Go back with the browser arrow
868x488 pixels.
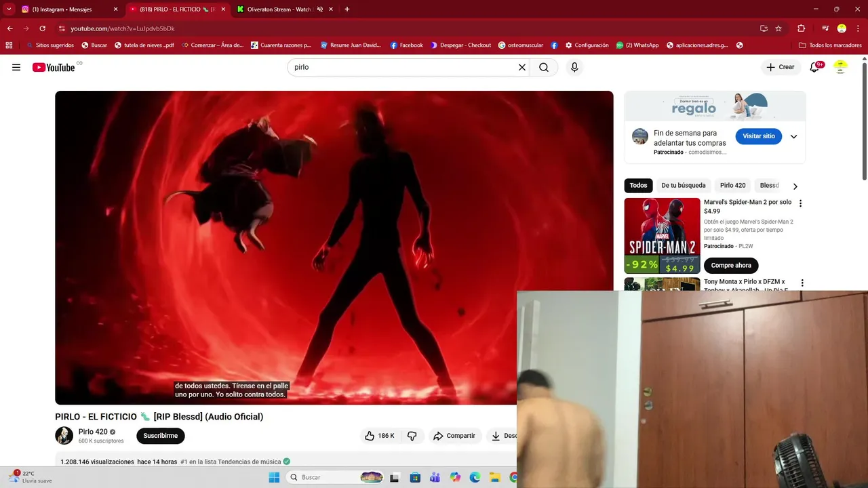point(9,28)
